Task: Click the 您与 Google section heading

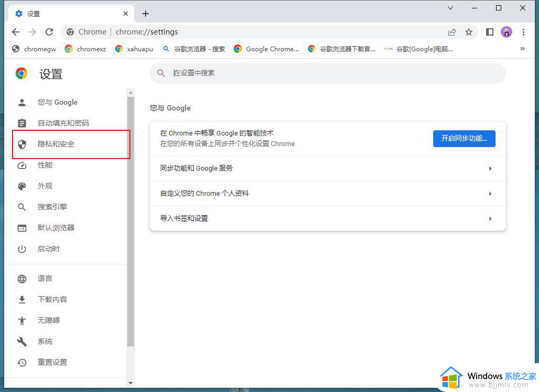Action: pyautogui.click(x=170, y=108)
